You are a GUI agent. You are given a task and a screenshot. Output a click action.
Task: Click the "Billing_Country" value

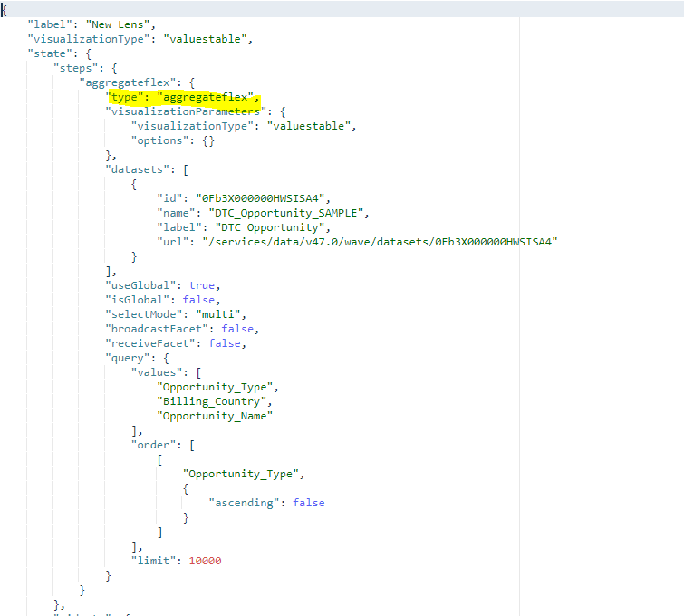coord(214,401)
